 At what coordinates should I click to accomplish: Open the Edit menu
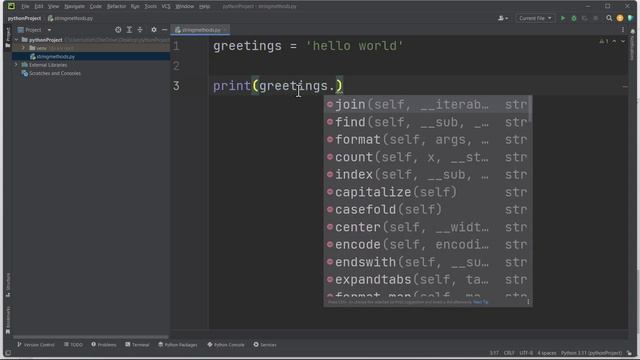[39, 7]
